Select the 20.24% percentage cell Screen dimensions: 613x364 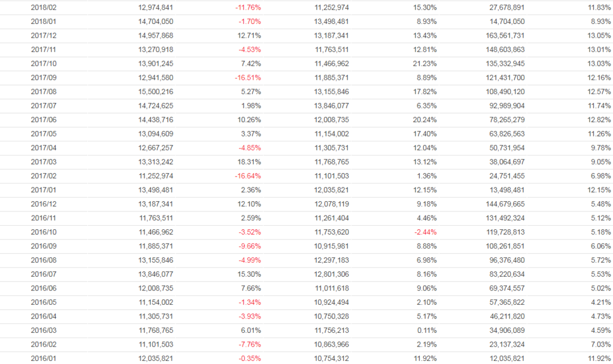point(424,120)
